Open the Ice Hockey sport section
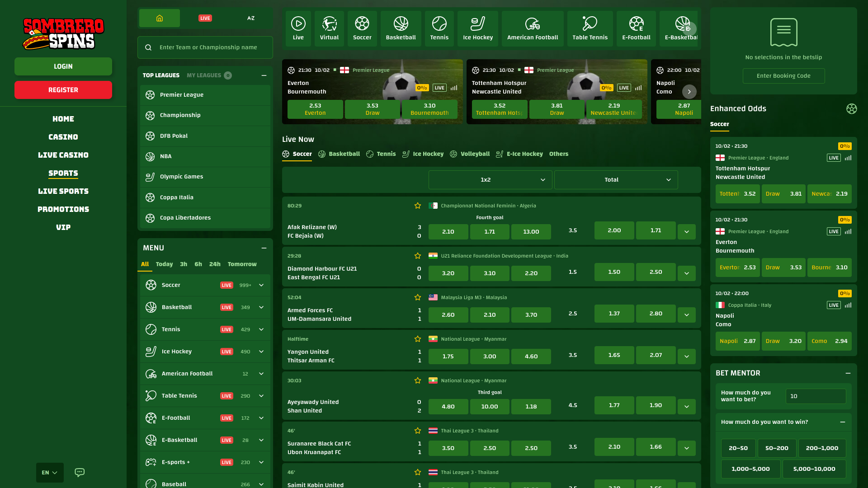Viewport: 868px width, 488px height. click(x=477, y=28)
